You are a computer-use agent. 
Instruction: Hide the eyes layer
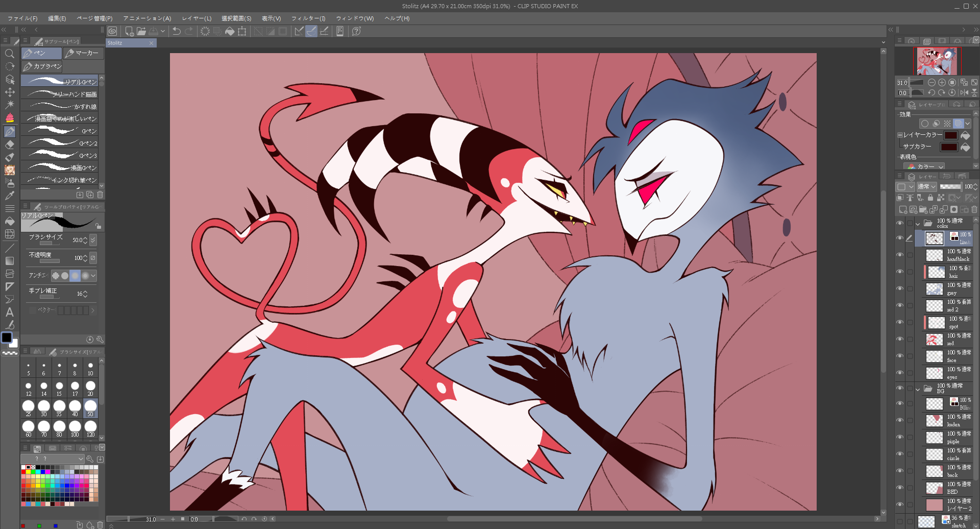pos(900,373)
